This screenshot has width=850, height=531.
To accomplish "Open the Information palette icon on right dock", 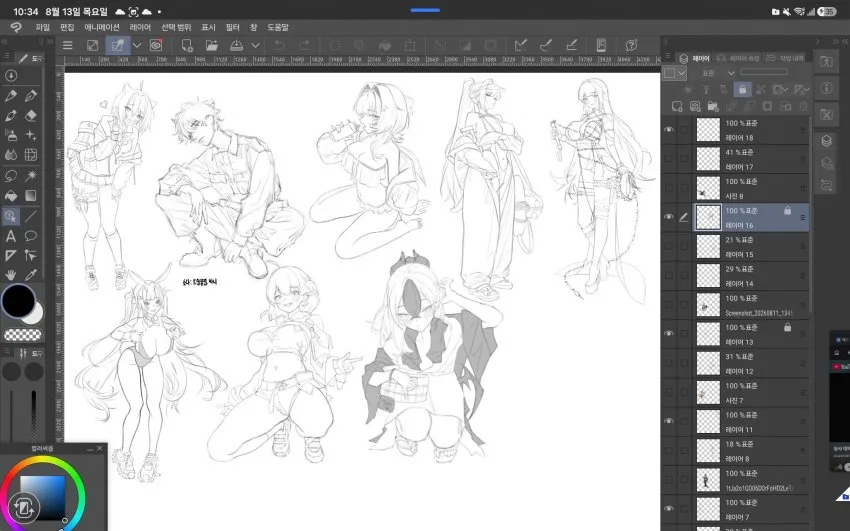I will [826, 88].
